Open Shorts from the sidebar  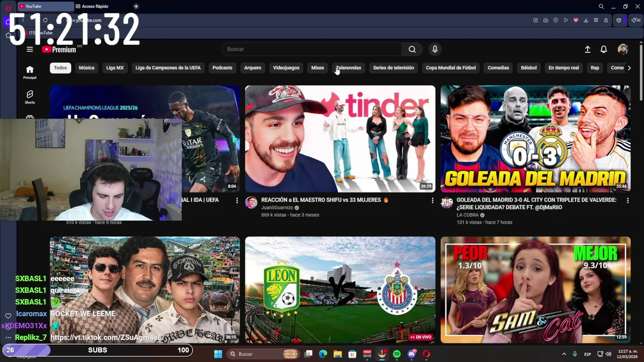pos(30,97)
